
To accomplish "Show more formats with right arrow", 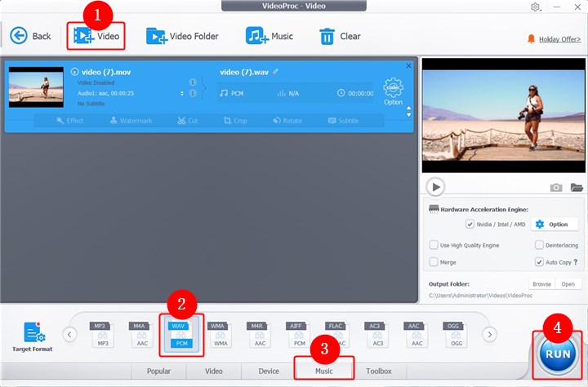I will click(489, 334).
